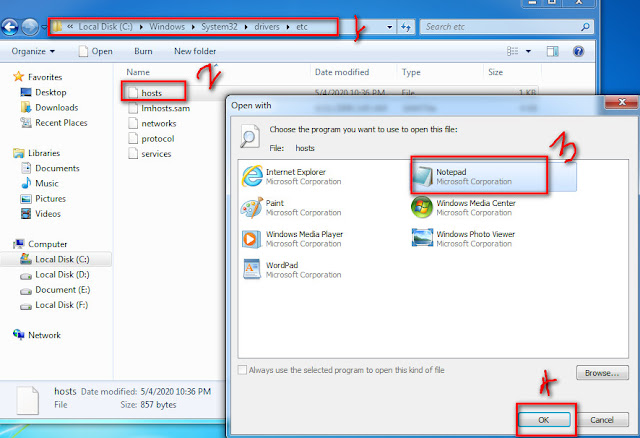This screenshot has width=640, height=438.
Task: Click the Favorites star icon
Action: (x=18, y=76)
